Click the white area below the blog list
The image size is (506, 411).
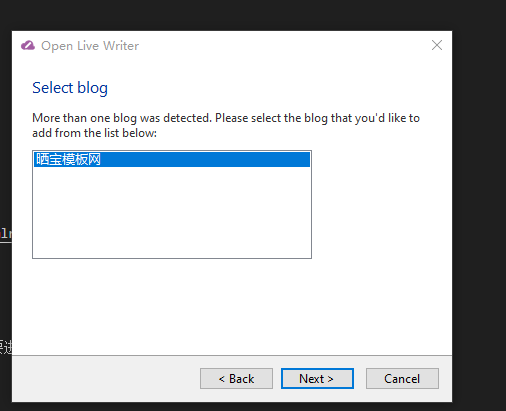coord(172,307)
